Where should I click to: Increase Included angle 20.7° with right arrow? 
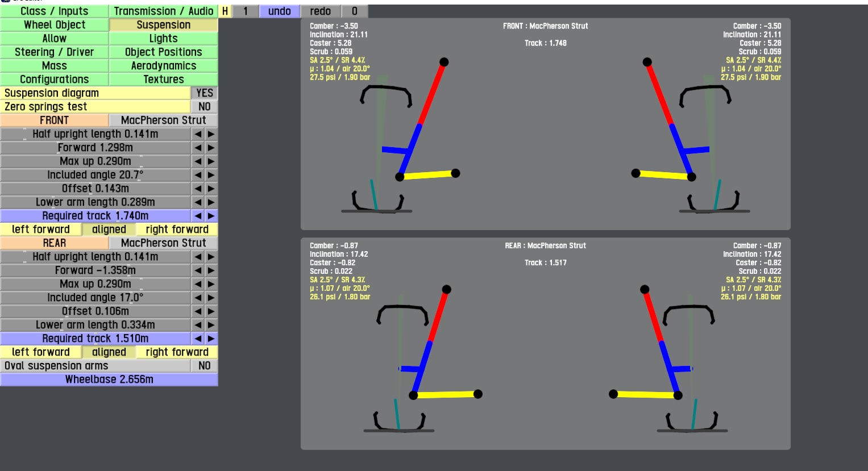point(211,175)
